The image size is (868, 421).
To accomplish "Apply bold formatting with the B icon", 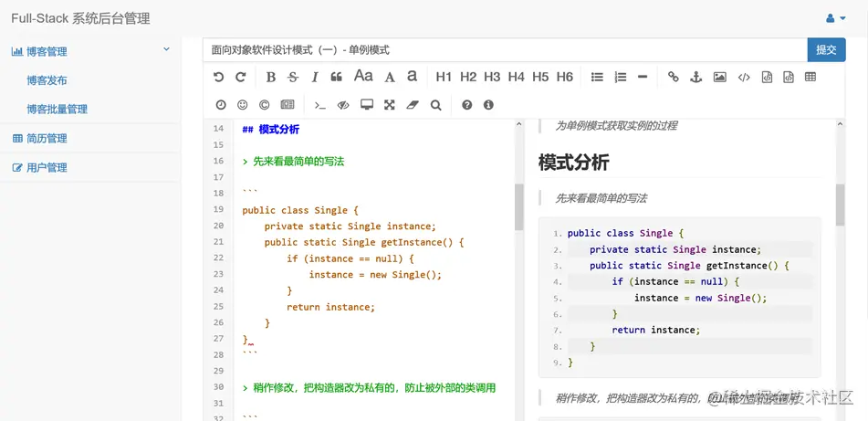I will [271, 77].
